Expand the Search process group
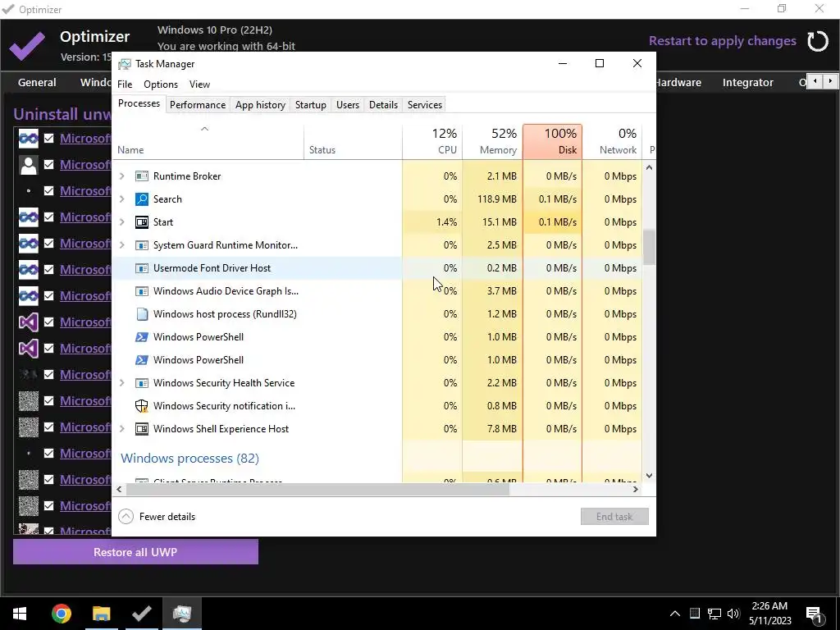840x630 pixels. pos(121,199)
